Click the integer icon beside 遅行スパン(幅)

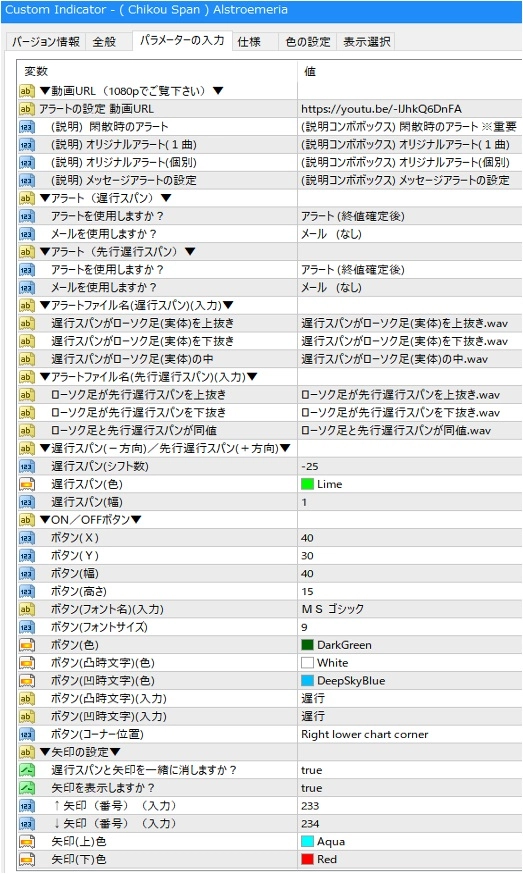pos(27,502)
